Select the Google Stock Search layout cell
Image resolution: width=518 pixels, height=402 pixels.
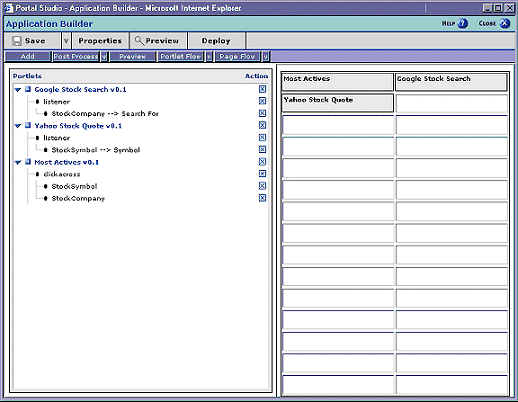click(451, 82)
